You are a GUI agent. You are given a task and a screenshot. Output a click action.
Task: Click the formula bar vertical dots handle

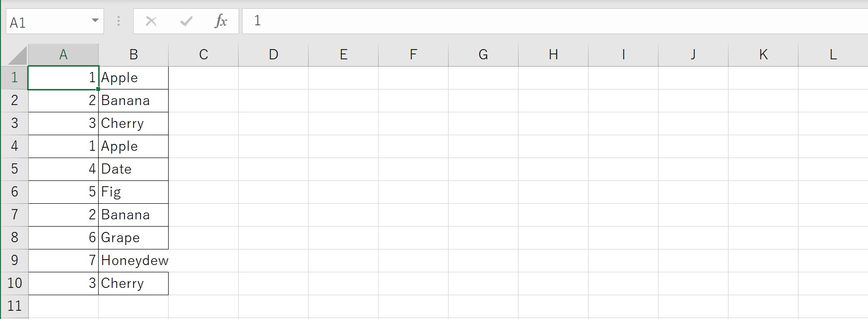pos(119,21)
